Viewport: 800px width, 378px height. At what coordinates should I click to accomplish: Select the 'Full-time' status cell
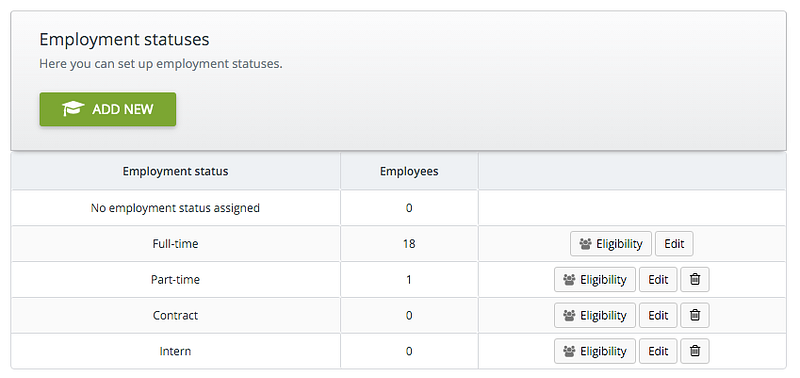[x=176, y=244]
